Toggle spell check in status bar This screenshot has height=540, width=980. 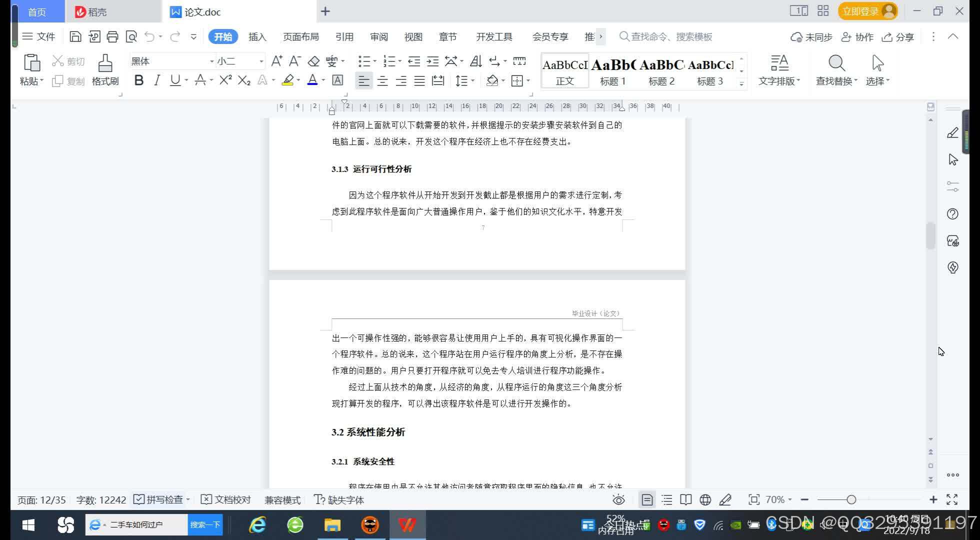[x=158, y=499]
